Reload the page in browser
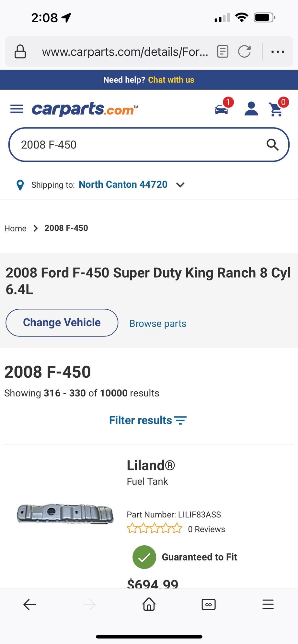The width and height of the screenshot is (298, 644). [x=245, y=52]
